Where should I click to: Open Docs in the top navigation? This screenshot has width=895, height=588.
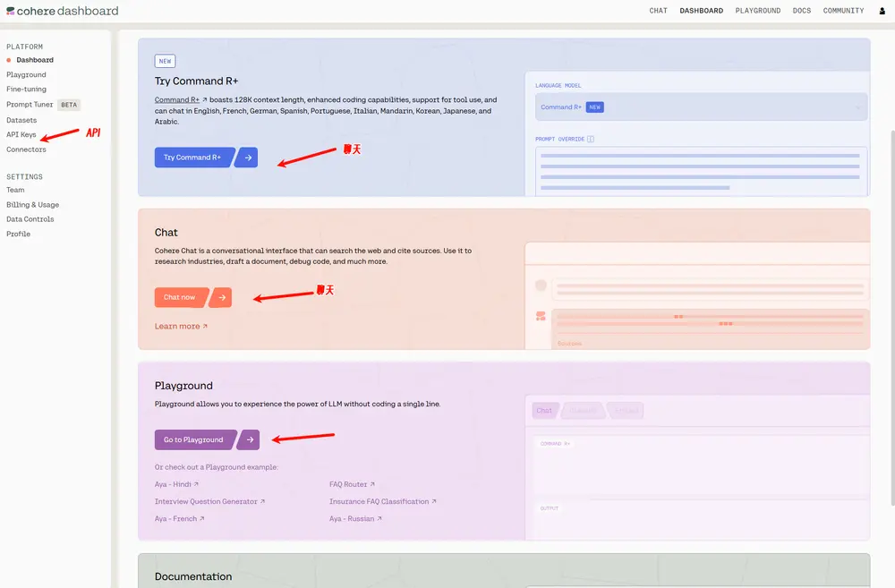[802, 11]
